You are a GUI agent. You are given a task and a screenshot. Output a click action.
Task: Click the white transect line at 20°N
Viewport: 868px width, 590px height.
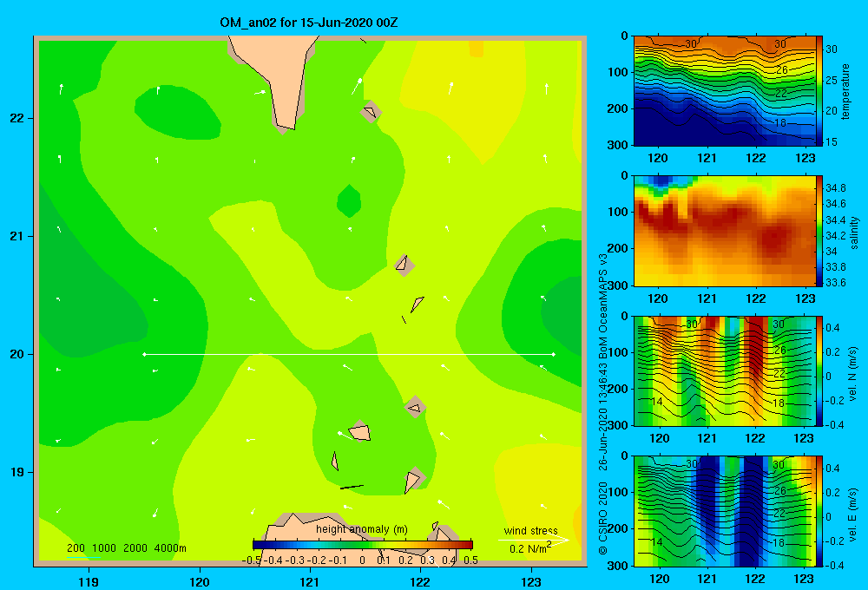(x=349, y=354)
